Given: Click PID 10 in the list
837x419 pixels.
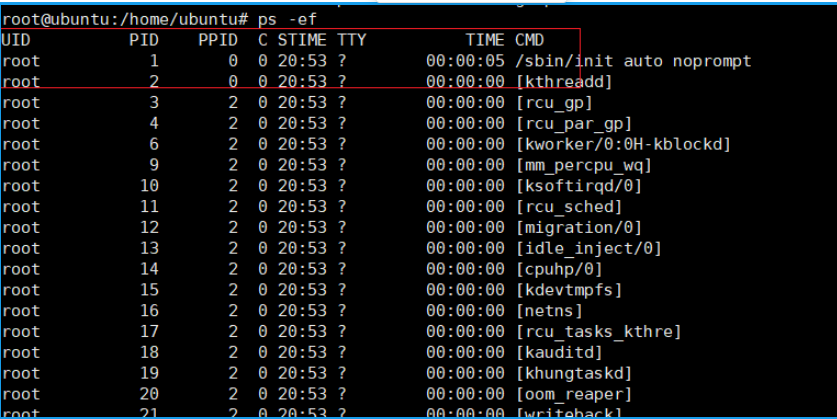Looking at the screenshot, I should click(149, 186).
